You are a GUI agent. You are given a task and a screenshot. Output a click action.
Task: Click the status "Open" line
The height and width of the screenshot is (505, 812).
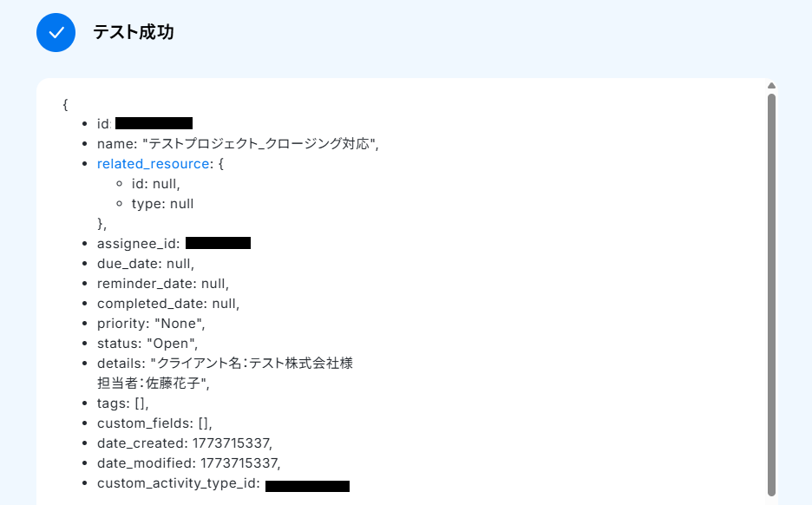pos(147,344)
